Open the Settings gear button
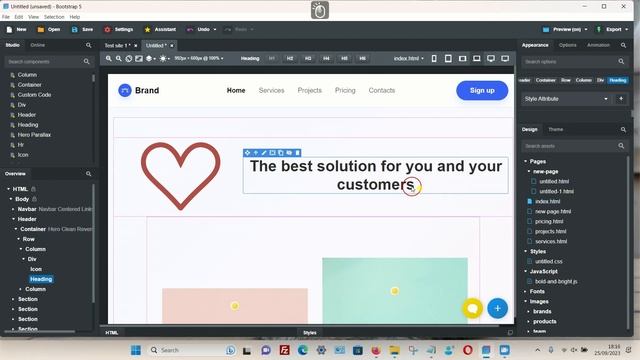This screenshot has height=360, width=640. coord(119,29)
